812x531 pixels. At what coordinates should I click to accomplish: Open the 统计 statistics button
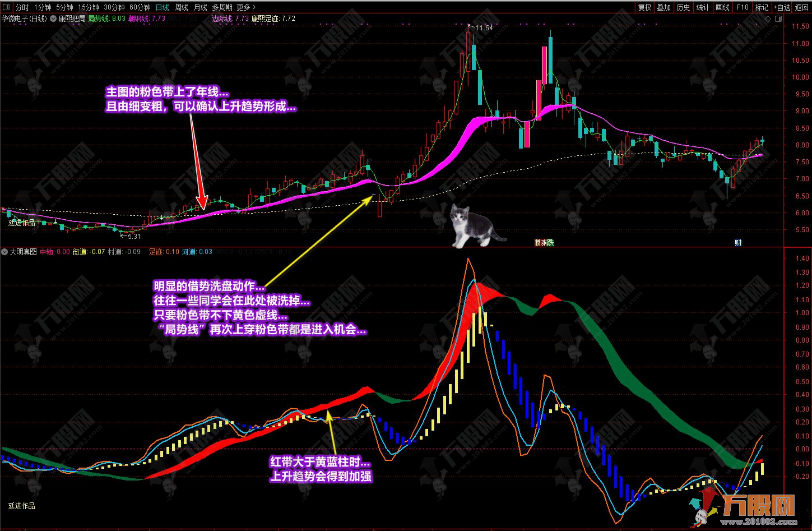coord(703,7)
